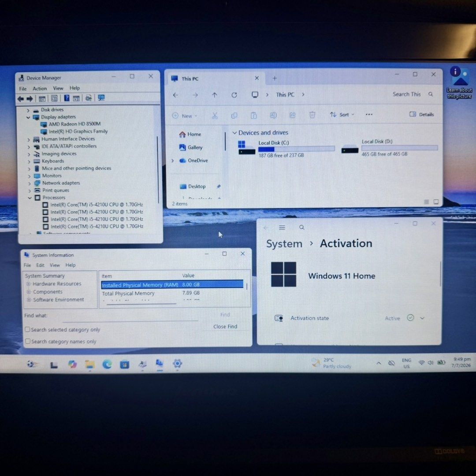Viewport: 476px width, 476px height.
Task: Open View menu in Device Manager
Action: click(x=58, y=88)
